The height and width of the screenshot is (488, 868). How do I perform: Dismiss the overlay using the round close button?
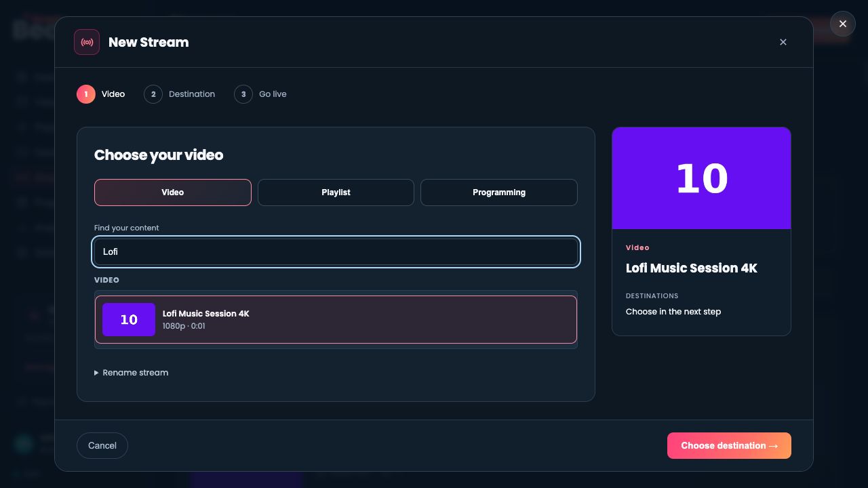(843, 24)
